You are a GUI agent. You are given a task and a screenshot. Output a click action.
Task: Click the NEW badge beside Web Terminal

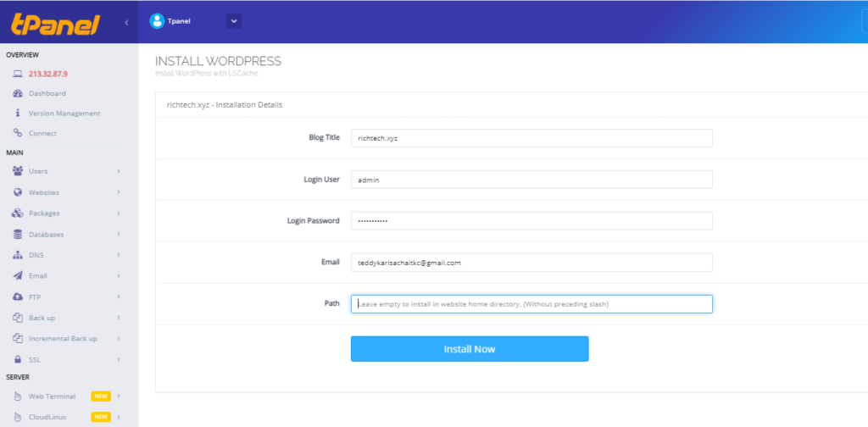coord(101,396)
